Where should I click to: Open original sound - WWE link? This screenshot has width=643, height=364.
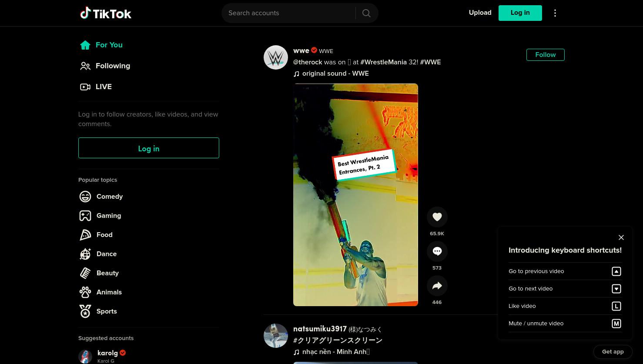tap(335, 73)
